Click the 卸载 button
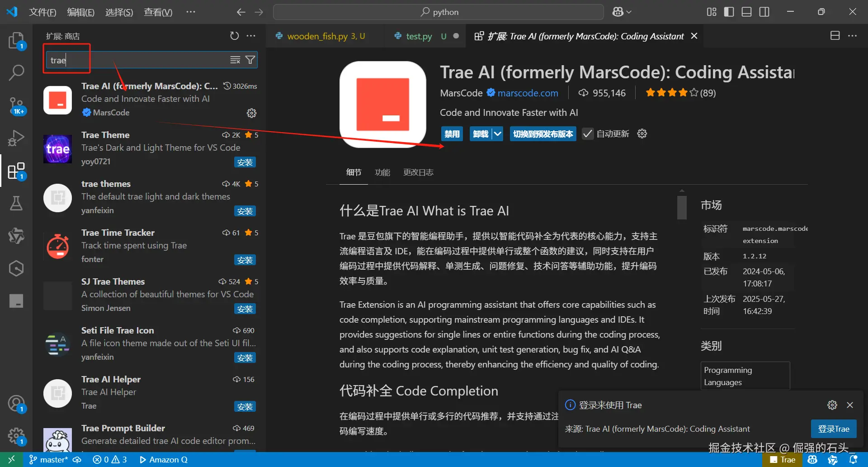This screenshot has width=868, height=467. pyautogui.click(x=481, y=134)
